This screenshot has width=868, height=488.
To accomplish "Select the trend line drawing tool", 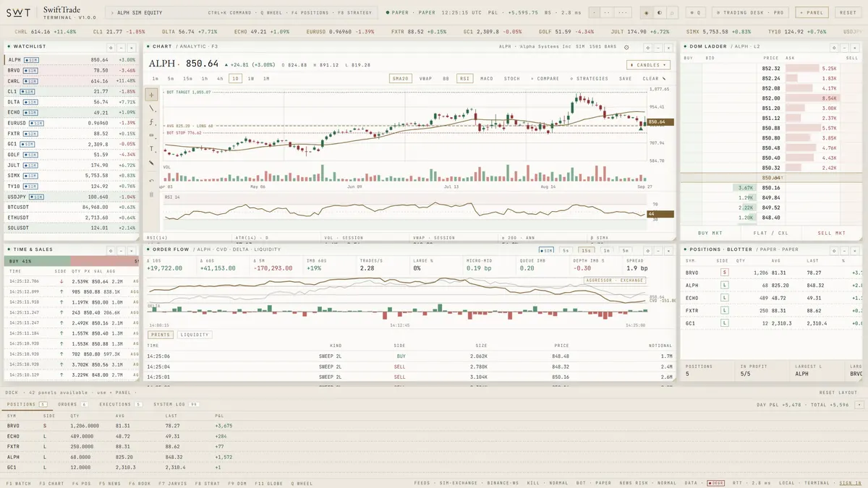I will click(152, 108).
